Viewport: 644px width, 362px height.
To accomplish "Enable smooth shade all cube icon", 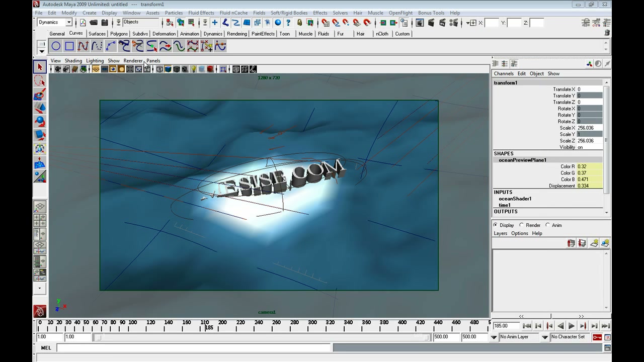I will pyautogui.click(x=168, y=69).
